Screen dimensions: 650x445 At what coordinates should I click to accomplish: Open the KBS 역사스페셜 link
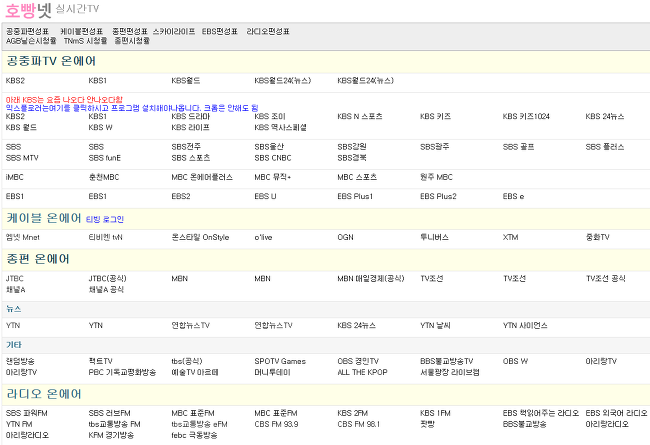pyautogui.click(x=280, y=127)
